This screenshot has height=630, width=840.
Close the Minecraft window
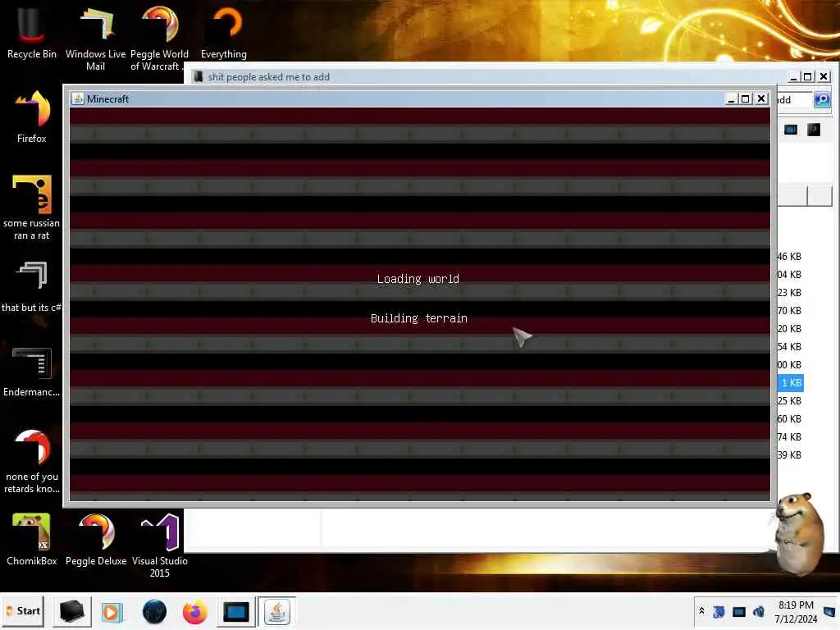point(760,98)
